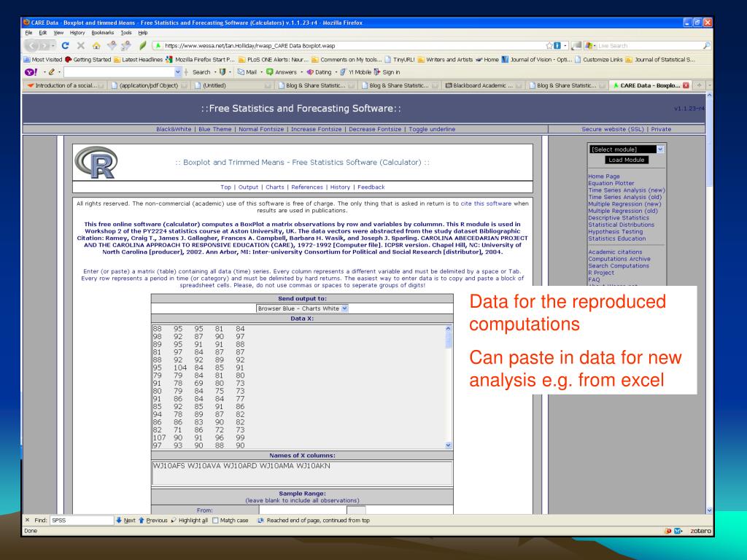Open Y! Mobile from the toolbar

pos(356,72)
